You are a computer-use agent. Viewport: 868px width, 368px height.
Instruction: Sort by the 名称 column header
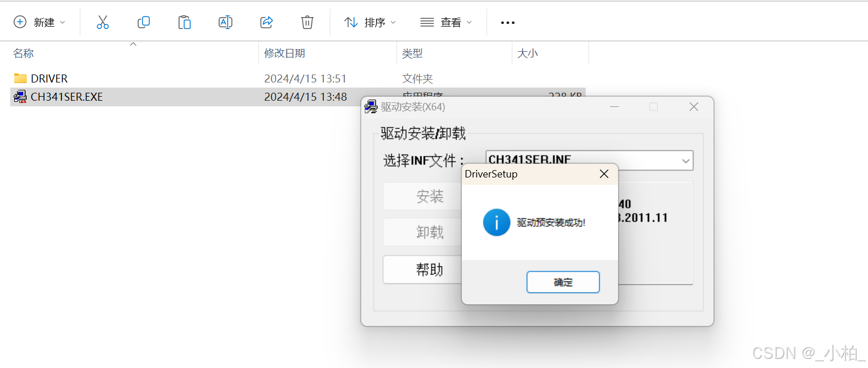coord(23,53)
